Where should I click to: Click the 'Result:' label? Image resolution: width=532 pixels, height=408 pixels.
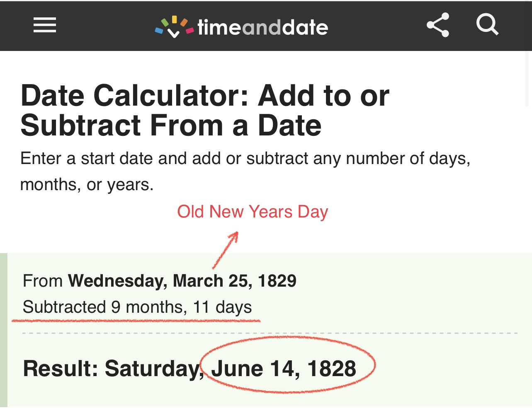point(61,369)
